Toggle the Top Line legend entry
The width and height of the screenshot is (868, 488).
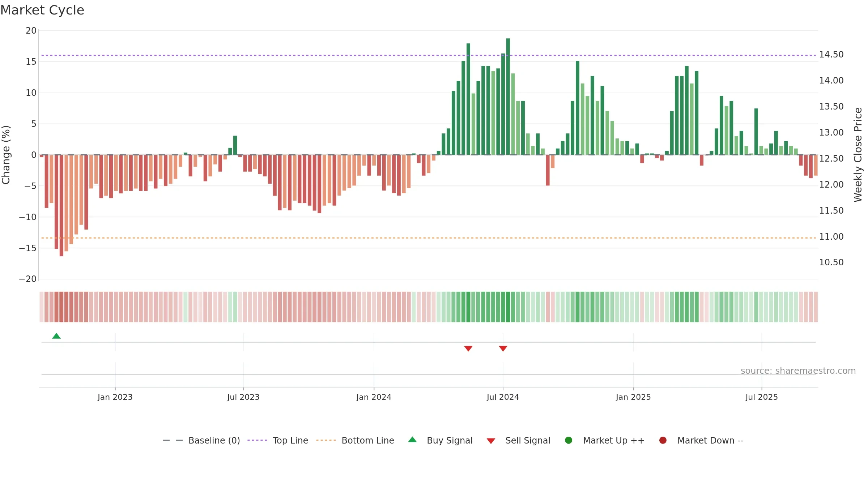(278, 440)
